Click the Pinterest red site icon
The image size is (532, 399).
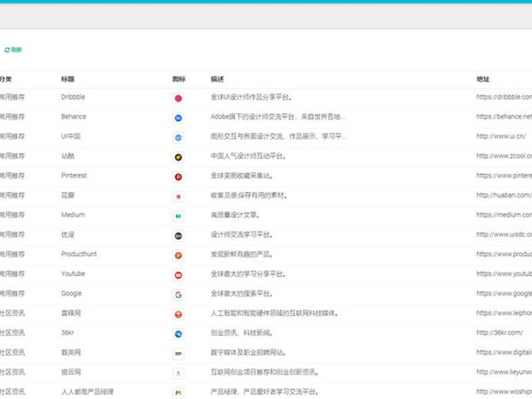tap(178, 177)
